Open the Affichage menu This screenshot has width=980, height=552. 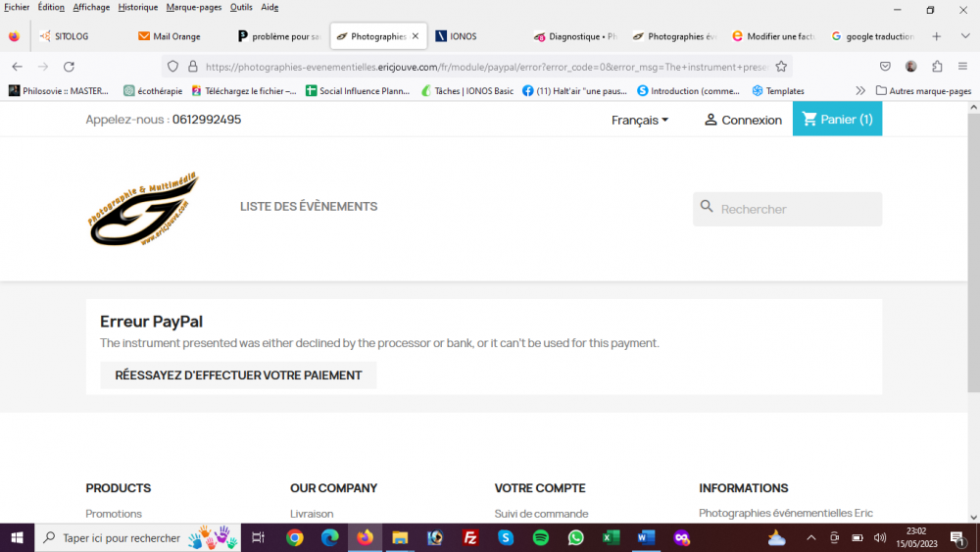point(91,8)
